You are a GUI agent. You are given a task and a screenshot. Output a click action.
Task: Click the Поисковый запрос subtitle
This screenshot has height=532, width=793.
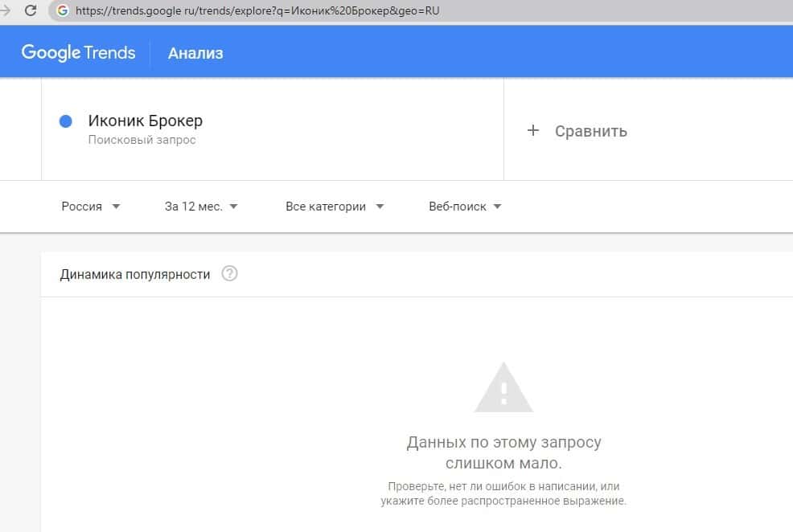(142, 140)
